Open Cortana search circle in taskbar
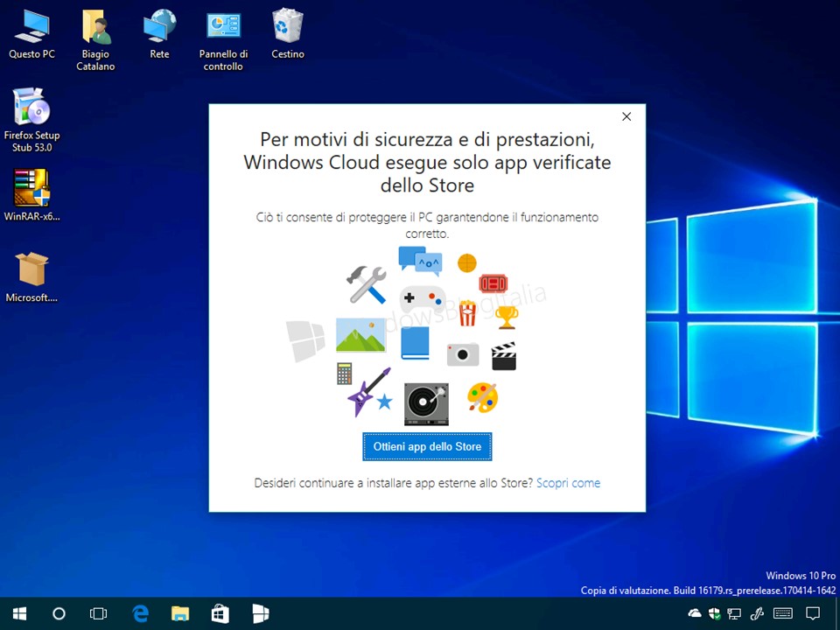 [x=59, y=613]
